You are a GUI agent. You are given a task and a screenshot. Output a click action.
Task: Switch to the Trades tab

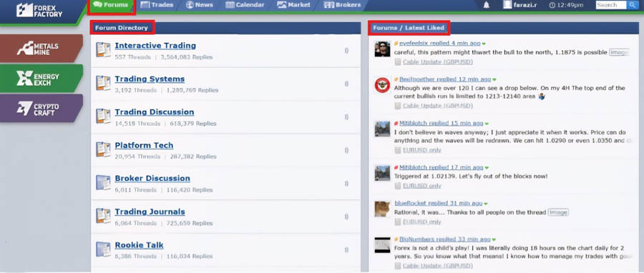(157, 5)
